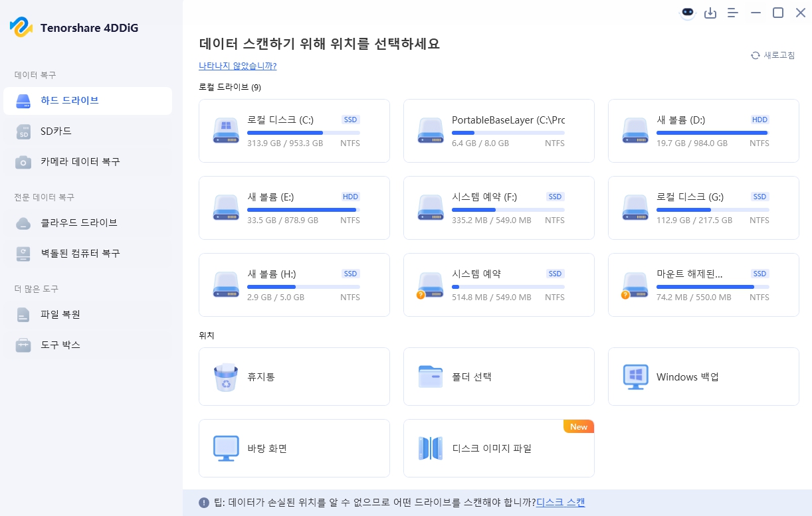Click the 나타나지 않았습니까? link
Viewport: 812px width, 516px height.
pos(238,66)
